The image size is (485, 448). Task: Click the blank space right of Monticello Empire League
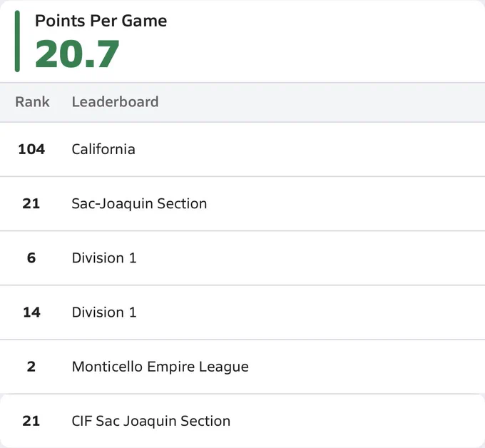(367, 367)
